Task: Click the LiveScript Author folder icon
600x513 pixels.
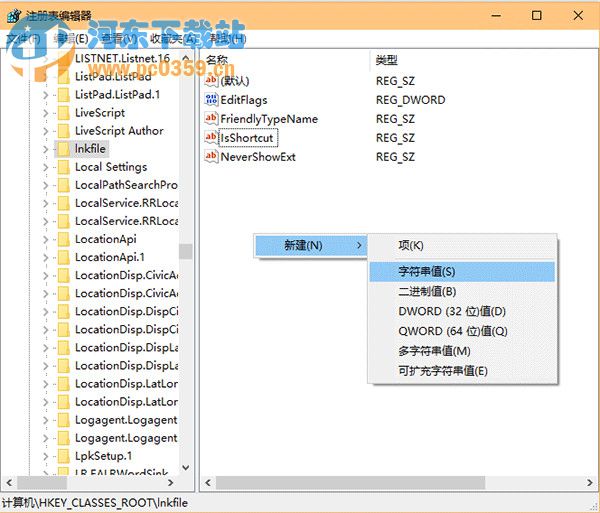Action: (x=63, y=131)
